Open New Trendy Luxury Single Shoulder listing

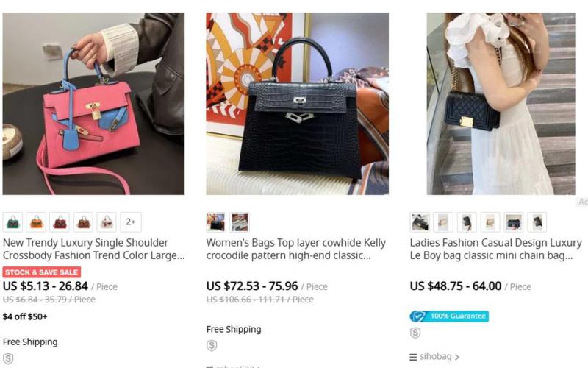pos(94,249)
